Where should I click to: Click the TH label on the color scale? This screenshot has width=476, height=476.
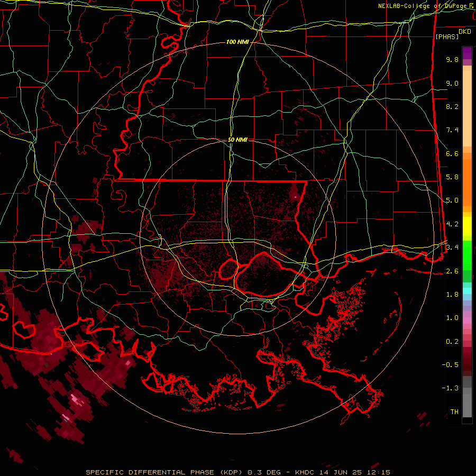coord(454,412)
